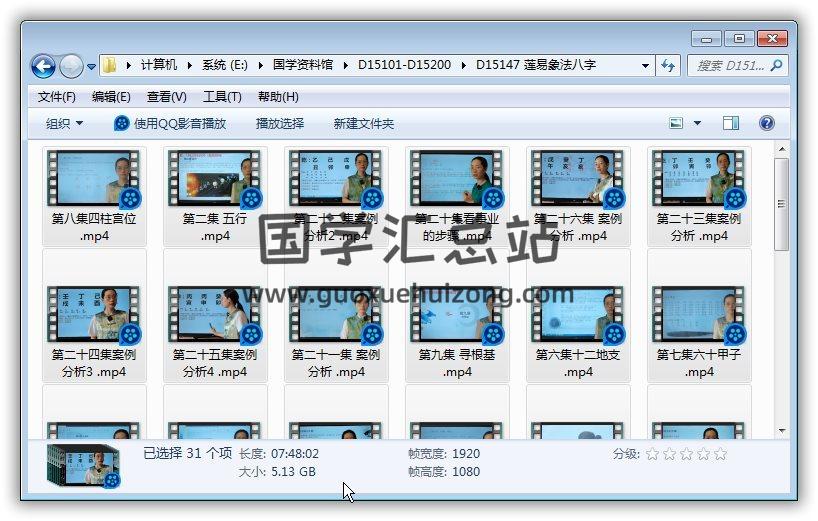Click the Forward navigation arrow
Screen dimensions: 818x521
pyautogui.click(x=71, y=66)
